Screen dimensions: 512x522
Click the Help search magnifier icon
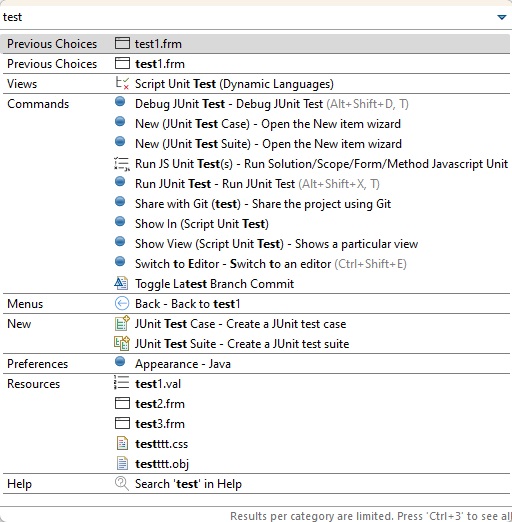[x=122, y=483]
